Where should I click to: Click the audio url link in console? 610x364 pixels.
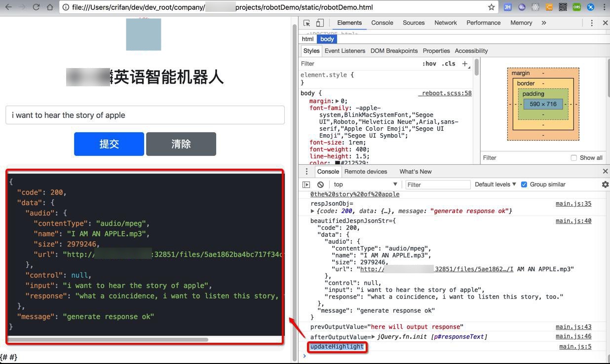tap(437, 269)
